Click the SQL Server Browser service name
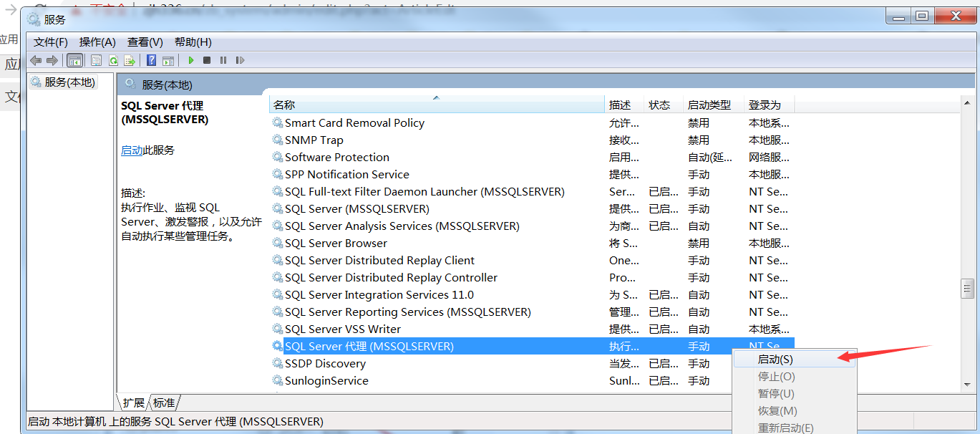This screenshot has width=980, height=434. click(x=336, y=243)
